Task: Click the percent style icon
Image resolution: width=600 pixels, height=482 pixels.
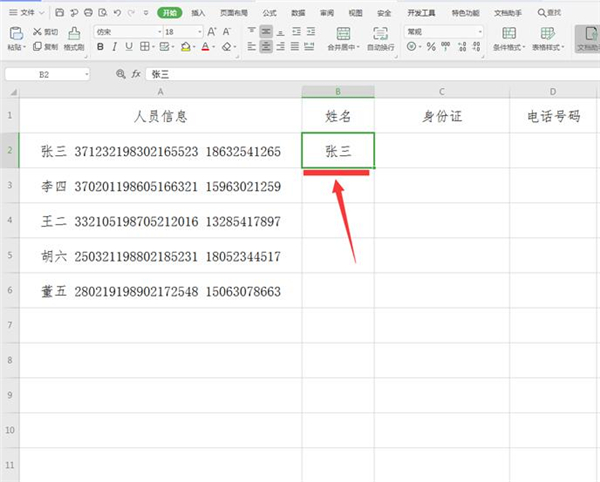Action: [431, 47]
